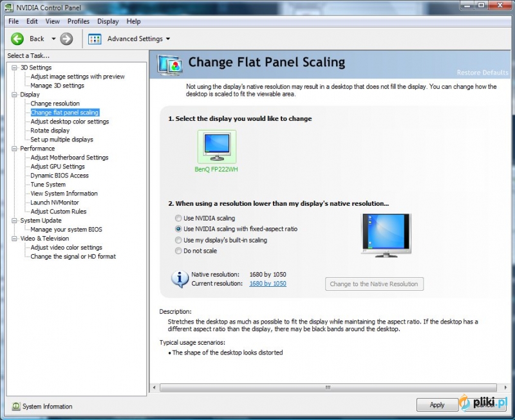This screenshot has height=420, width=515.
Task: Select the BenQ FP222WH display icon
Action: point(217,147)
